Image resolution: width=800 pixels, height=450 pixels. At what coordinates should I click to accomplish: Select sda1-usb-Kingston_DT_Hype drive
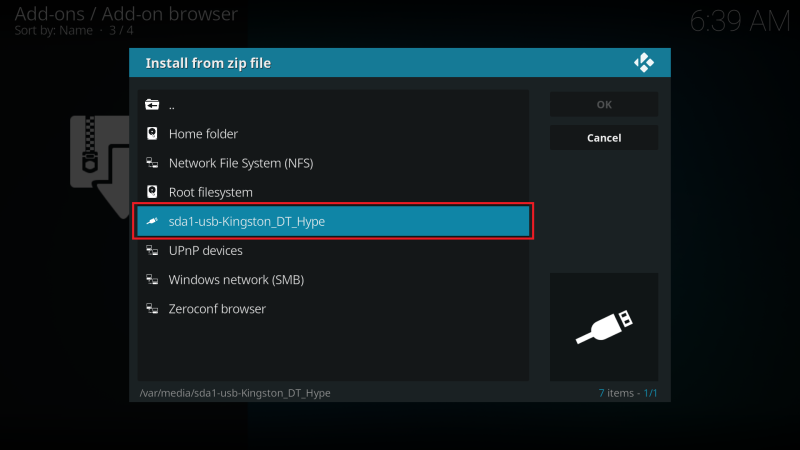pyautogui.click(x=333, y=221)
